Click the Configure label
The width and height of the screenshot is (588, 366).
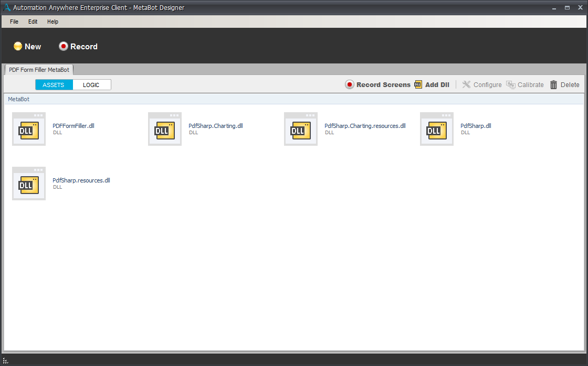(x=488, y=84)
